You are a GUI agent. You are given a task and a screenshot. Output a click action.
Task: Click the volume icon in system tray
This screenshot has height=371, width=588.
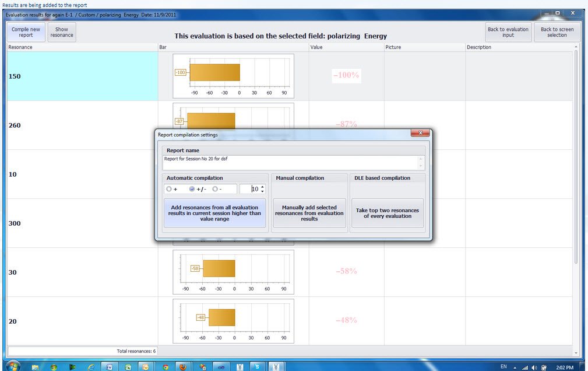[x=534, y=367]
